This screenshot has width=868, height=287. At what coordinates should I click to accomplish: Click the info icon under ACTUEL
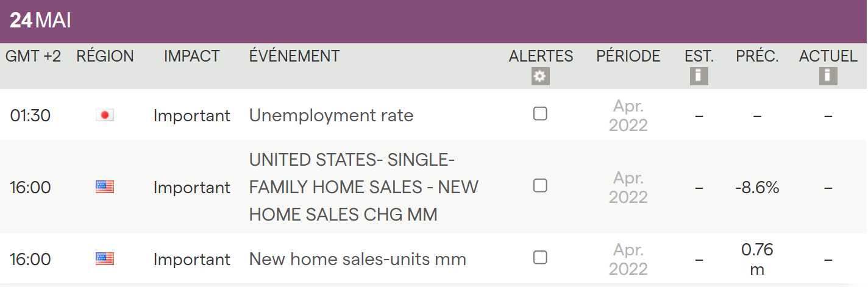tap(828, 76)
